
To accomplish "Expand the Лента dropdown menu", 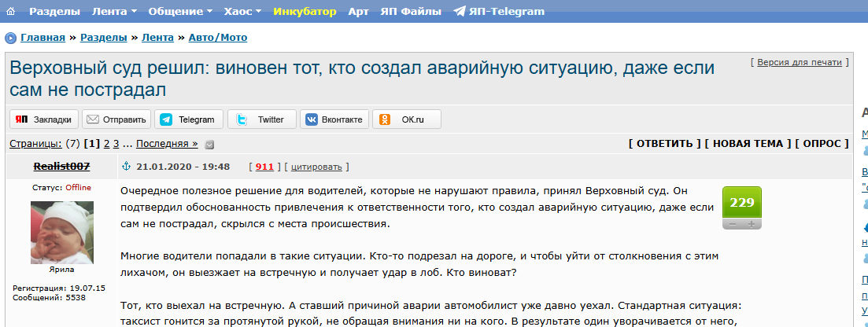I will click(x=115, y=11).
